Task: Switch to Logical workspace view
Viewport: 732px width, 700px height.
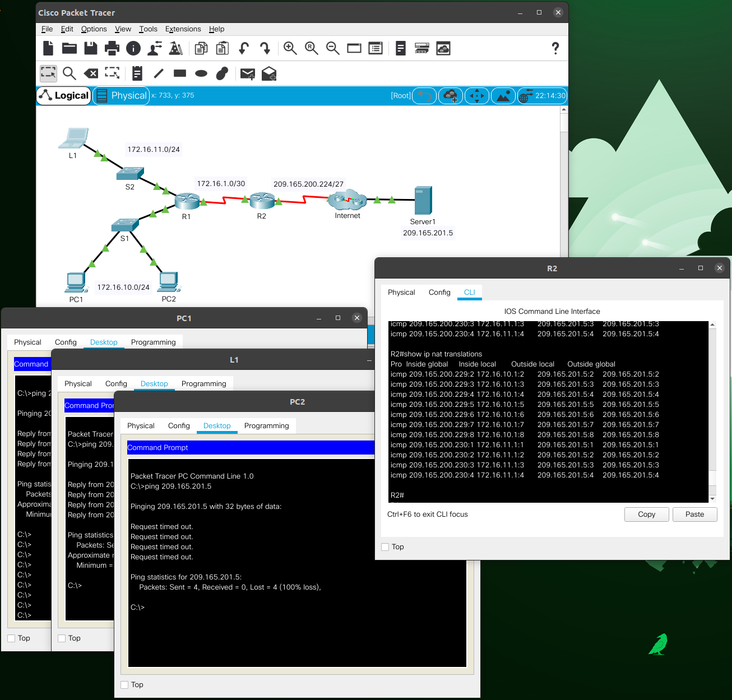Action: click(x=64, y=95)
